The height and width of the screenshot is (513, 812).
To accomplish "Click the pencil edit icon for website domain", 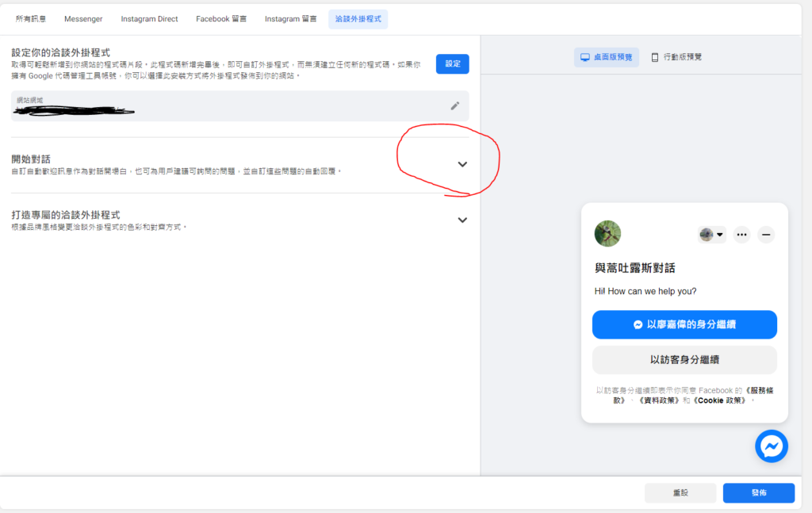I will coord(454,105).
